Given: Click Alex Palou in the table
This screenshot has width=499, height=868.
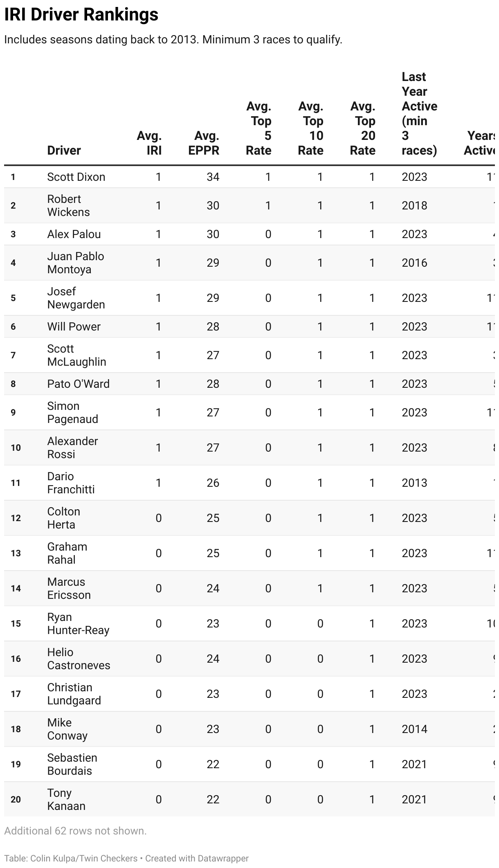Looking at the screenshot, I should point(74,234).
